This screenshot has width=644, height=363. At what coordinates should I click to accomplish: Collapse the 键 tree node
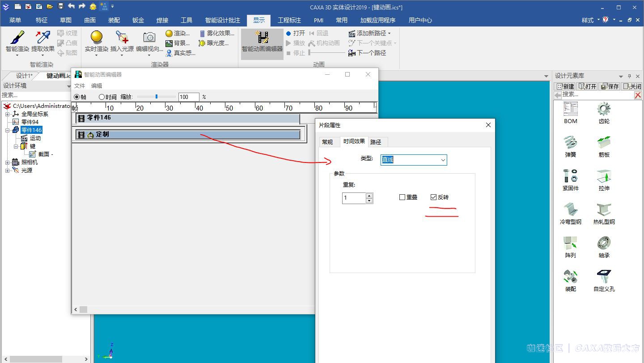coord(16,146)
